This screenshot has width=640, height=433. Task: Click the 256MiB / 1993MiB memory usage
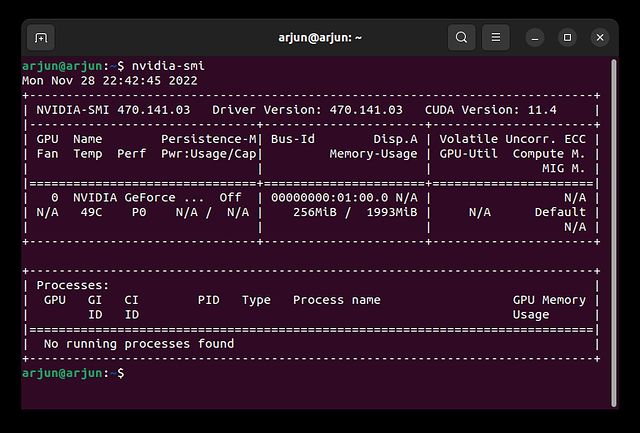[355, 212]
